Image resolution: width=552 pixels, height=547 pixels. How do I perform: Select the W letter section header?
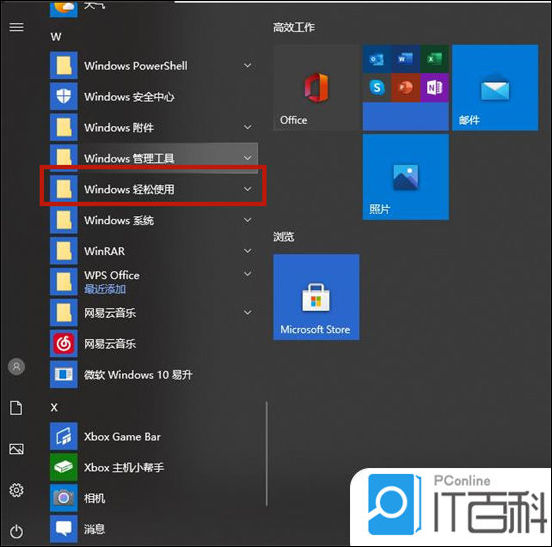56,37
